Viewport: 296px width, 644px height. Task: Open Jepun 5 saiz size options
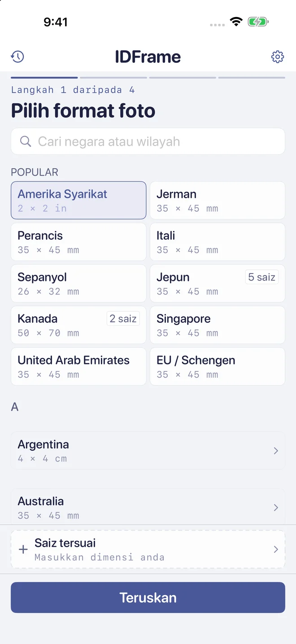click(x=262, y=277)
